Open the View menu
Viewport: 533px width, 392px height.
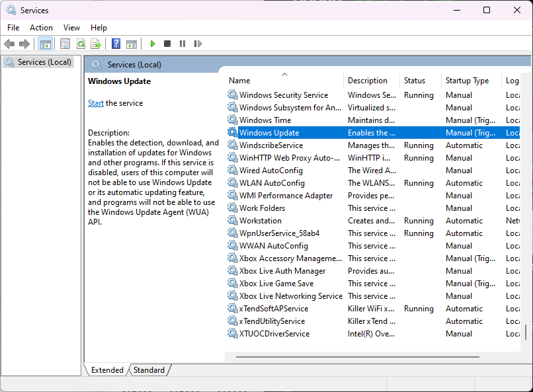pyautogui.click(x=71, y=28)
